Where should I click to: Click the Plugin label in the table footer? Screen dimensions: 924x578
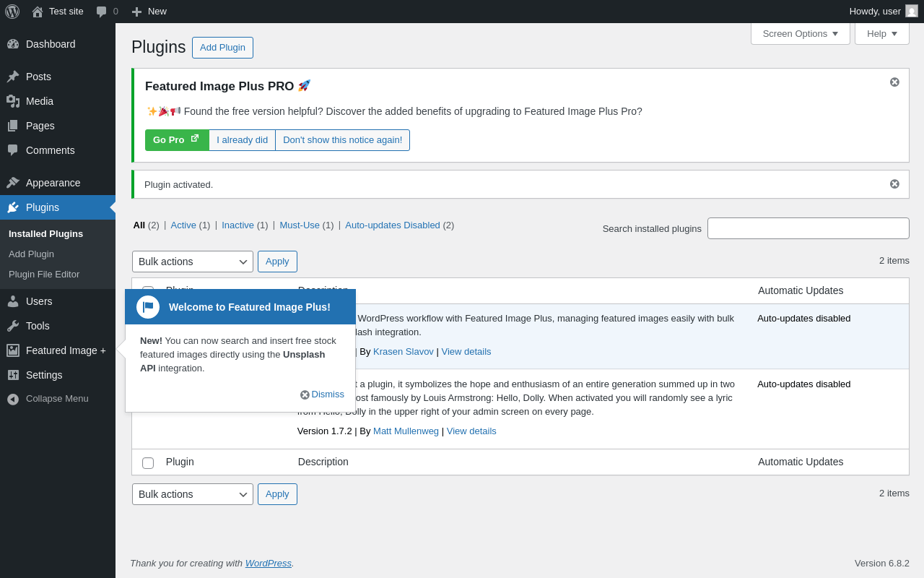point(180,462)
